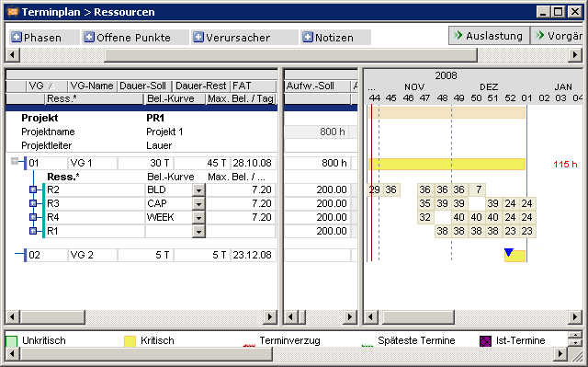This screenshot has width=588, height=367.
Task: Click R2 workload cell showing 7
Action: [478, 189]
